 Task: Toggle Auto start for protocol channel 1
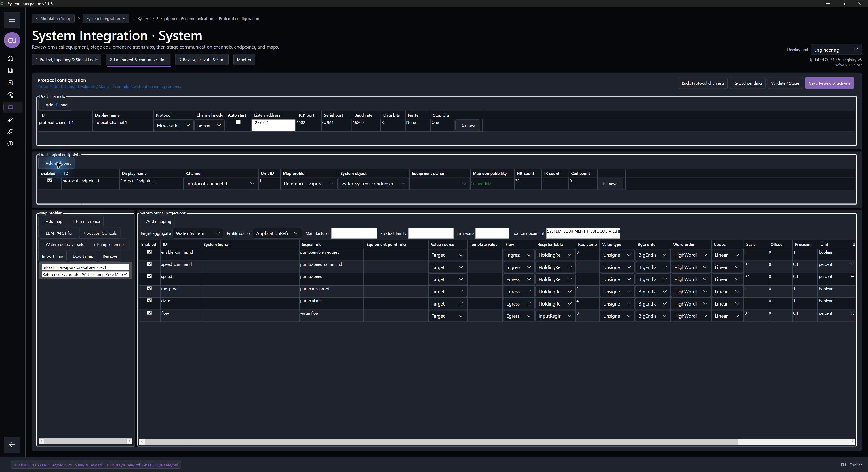click(x=238, y=122)
